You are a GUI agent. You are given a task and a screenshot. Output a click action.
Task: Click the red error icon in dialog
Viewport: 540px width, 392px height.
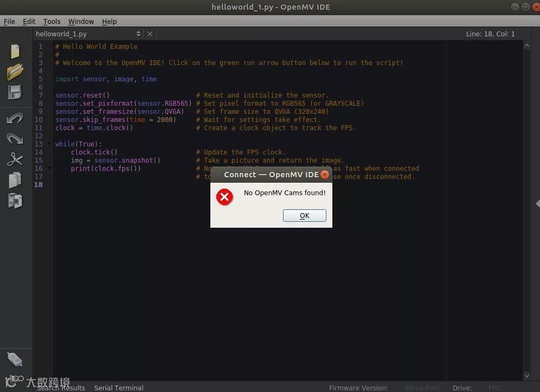(x=224, y=197)
